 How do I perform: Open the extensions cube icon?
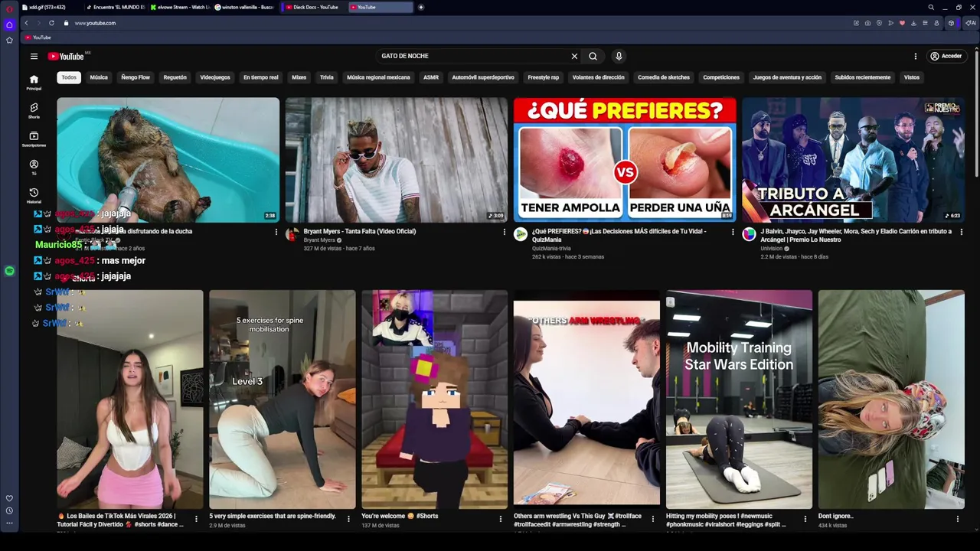click(x=951, y=23)
